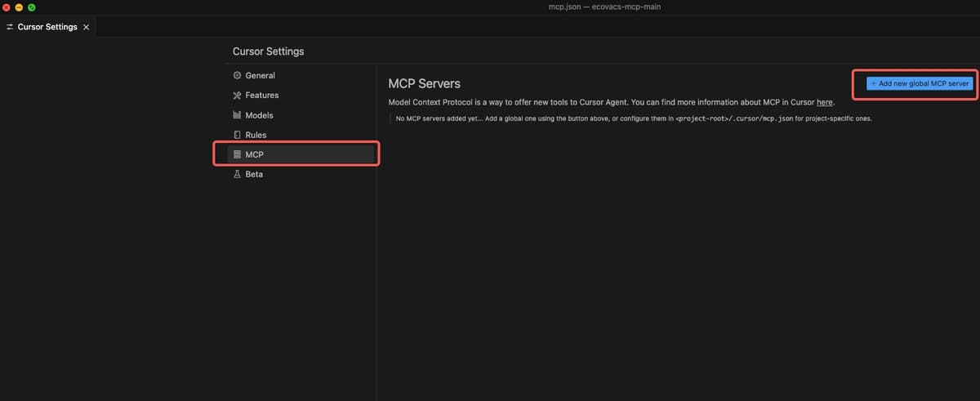The width and height of the screenshot is (980, 401).
Task: Select the MCP section label
Action: (x=254, y=154)
